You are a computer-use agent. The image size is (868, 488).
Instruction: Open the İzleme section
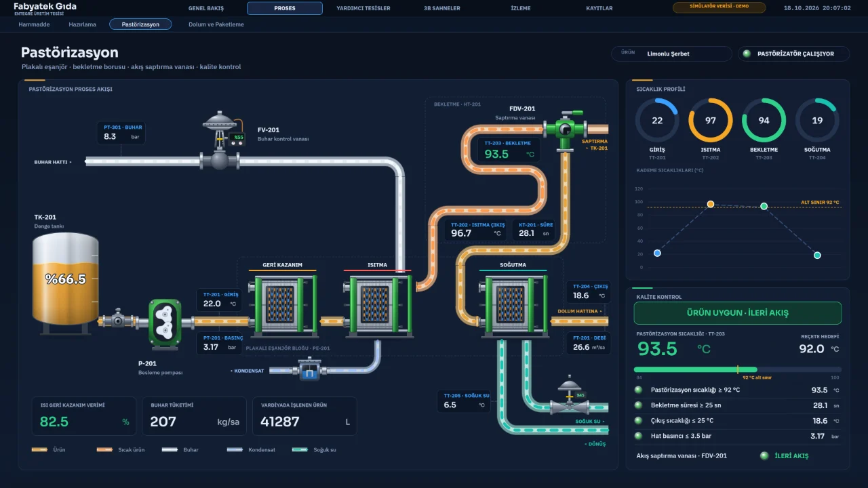click(521, 8)
